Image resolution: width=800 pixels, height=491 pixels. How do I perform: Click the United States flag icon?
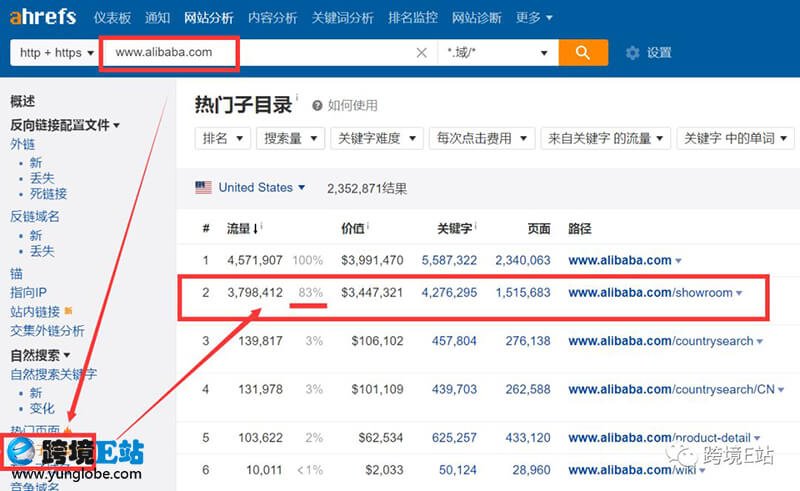click(204, 188)
